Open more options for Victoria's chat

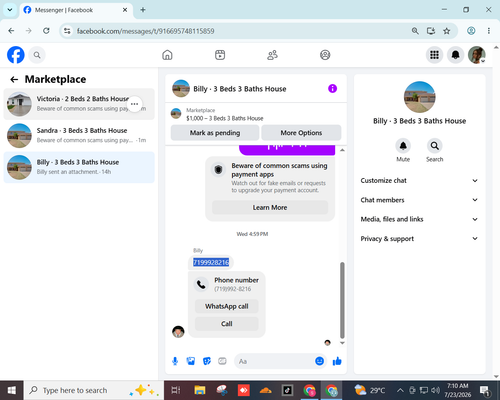tap(134, 104)
